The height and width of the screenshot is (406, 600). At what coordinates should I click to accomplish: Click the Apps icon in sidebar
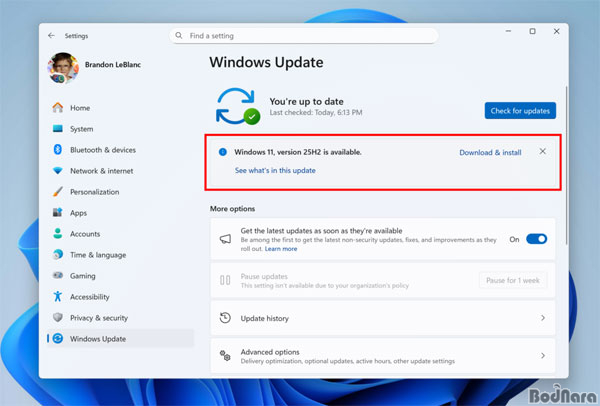tap(58, 212)
